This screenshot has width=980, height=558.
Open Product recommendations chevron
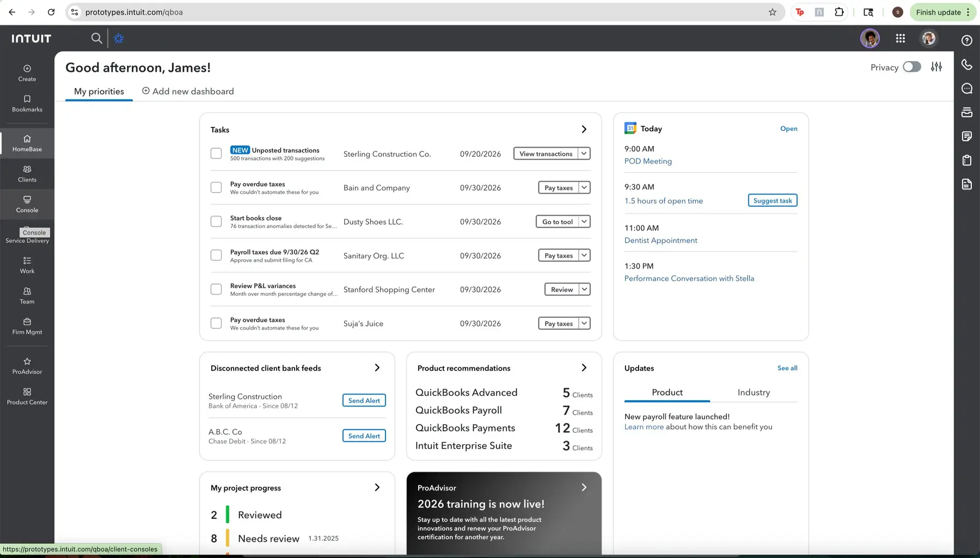(584, 367)
